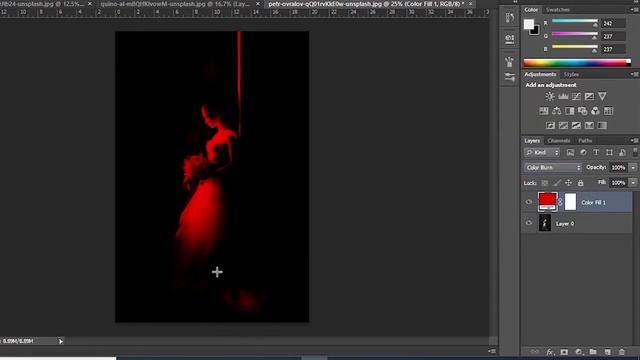Screen dimensions: 640x360
Task: Click the background color swatch
Action: click(x=535, y=31)
